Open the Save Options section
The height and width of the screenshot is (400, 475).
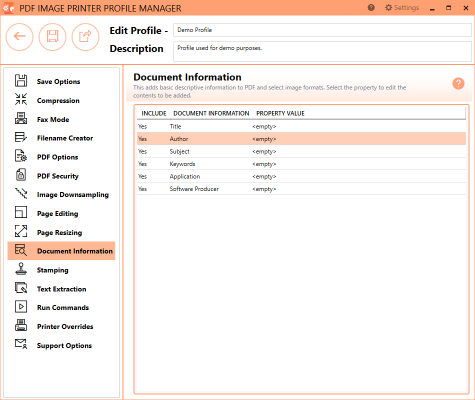(x=58, y=82)
